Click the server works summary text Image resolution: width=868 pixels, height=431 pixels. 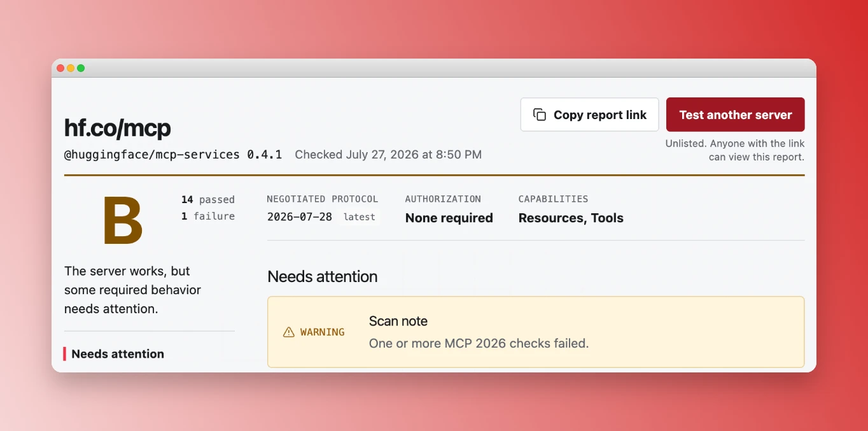pos(132,290)
